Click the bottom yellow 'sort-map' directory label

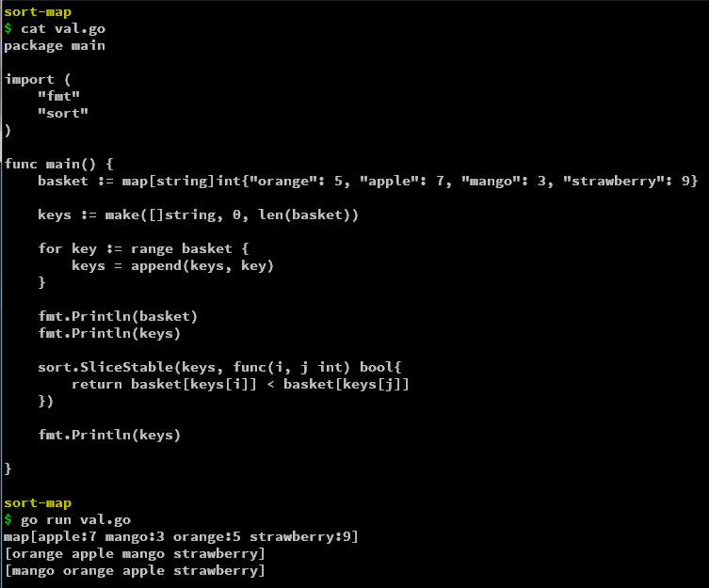[x=38, y=503]
